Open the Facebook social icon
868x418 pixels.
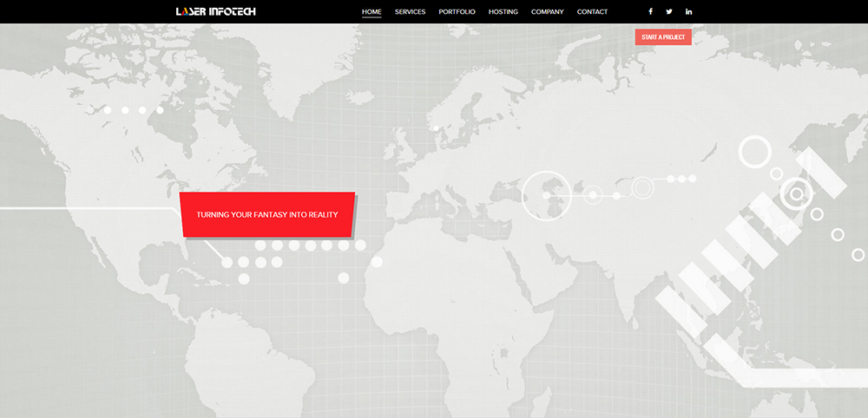click(x=650, y=12)
